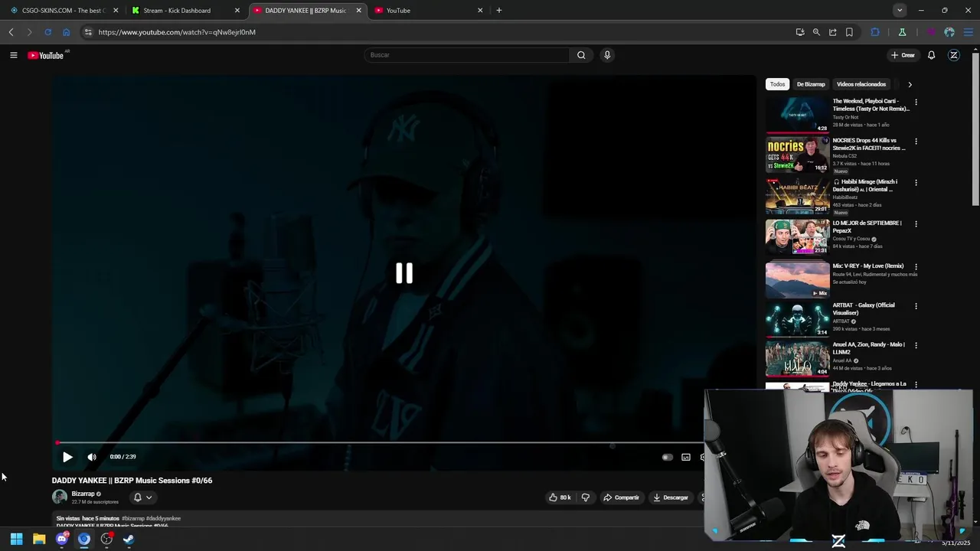This screenshot has height=551, width=980.
Task: Open the Windows Start menu
Action: click(x=16, y=540)
